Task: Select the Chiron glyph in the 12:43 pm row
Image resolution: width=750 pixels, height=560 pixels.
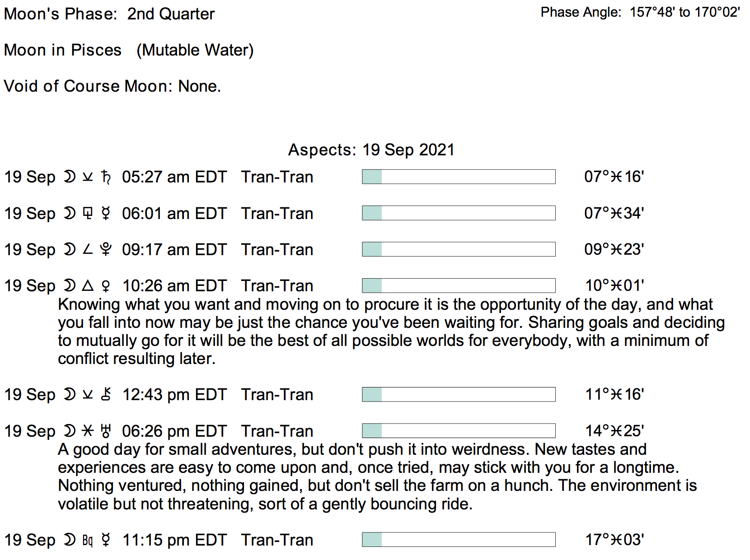Action: tap(106, 394)
